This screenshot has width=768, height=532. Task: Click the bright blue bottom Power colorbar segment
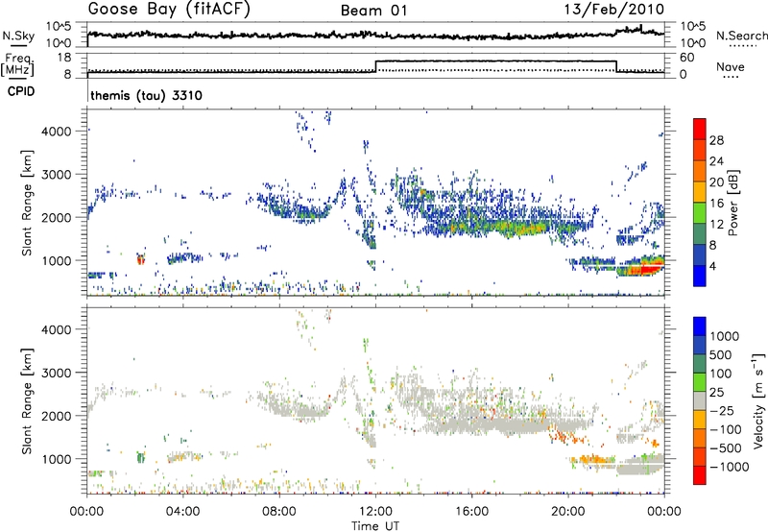pos(700,276)
